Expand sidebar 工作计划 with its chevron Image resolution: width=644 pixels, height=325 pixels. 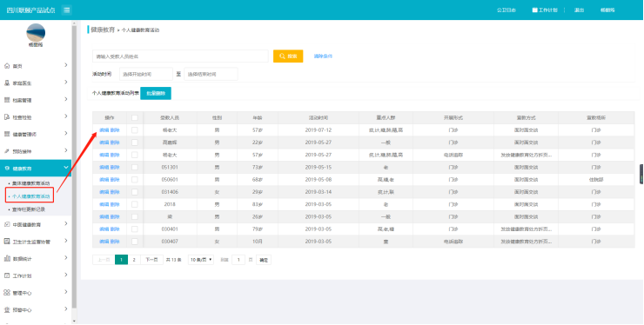coord(66,275)
